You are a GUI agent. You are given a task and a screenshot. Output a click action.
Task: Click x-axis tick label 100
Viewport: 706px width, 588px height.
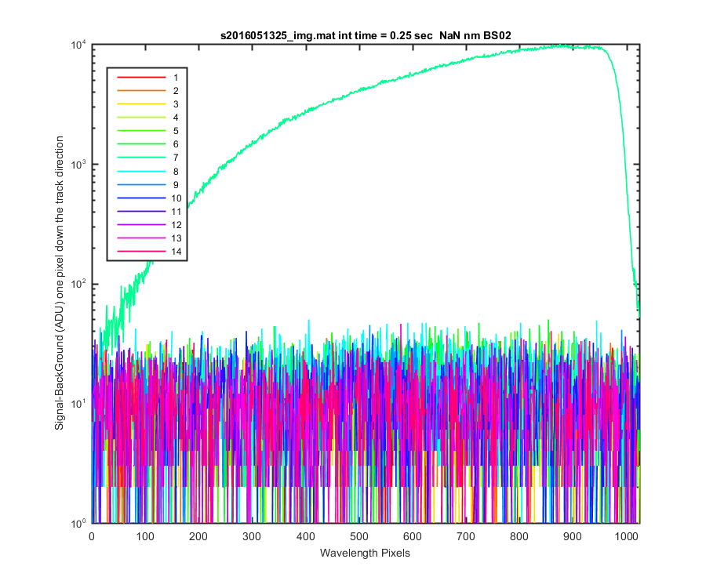(x=145, y=536)
